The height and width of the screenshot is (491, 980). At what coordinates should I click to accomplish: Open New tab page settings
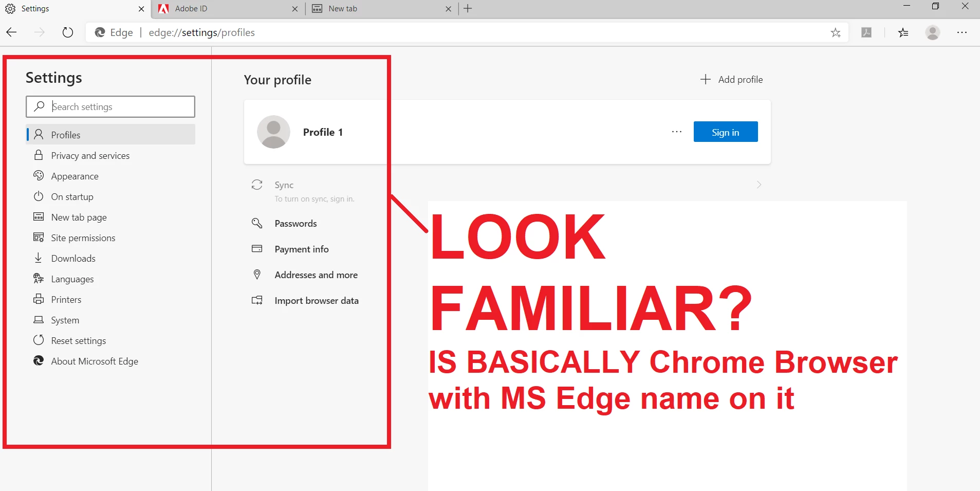(x=110, y=217)
